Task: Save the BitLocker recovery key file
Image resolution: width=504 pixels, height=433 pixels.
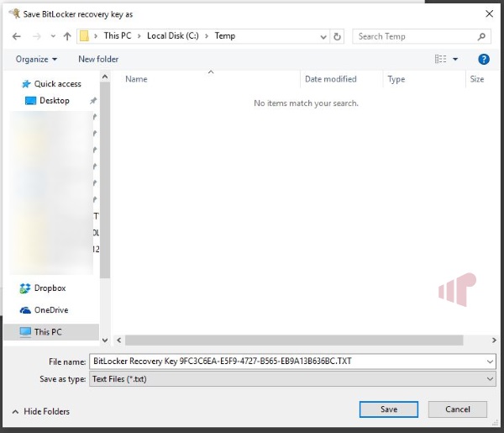Action: 389,409
